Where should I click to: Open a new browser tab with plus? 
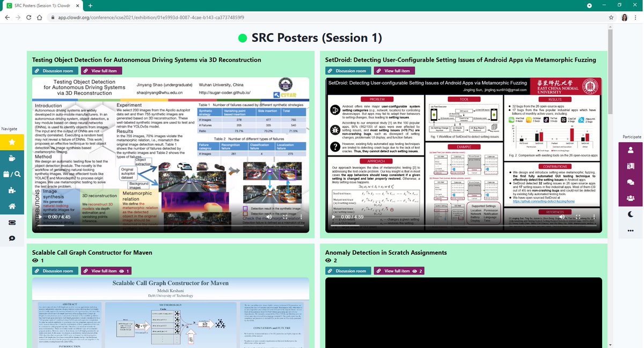tap(90, 5)
